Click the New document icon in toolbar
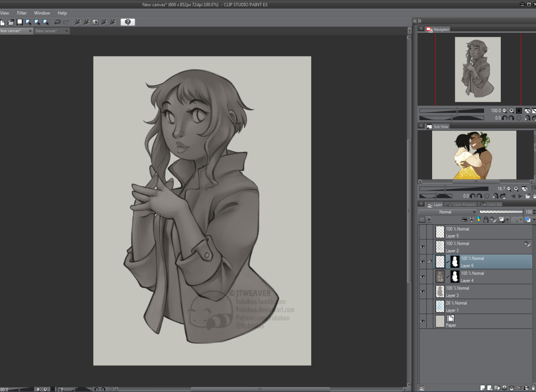Image resolution: width=536 pixels, height=392 pixels. click(x=2, y=22)
